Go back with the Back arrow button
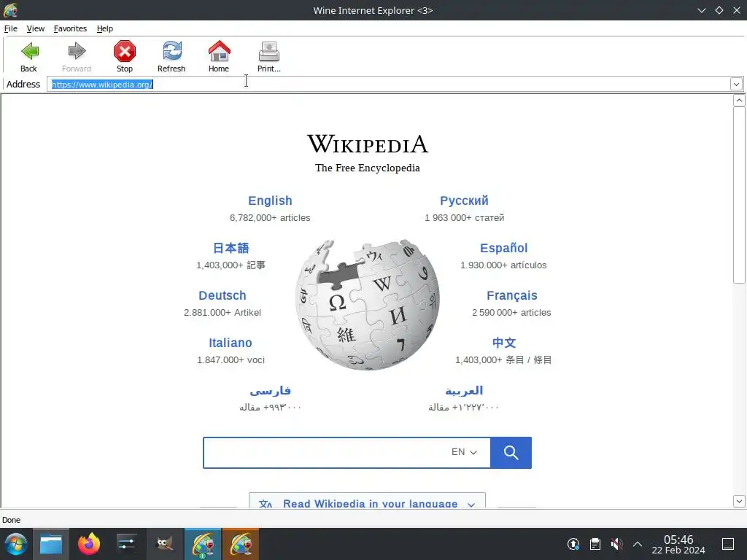 [29, 56]
